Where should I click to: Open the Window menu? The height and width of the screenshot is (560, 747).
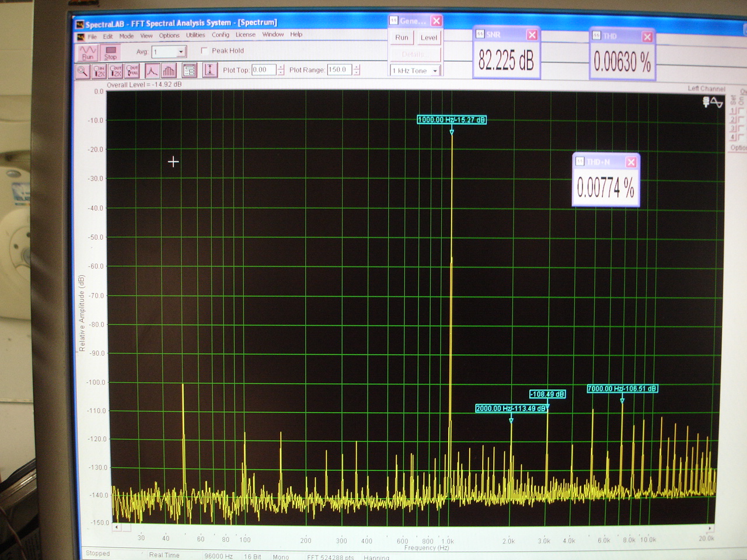coord(273,34)
